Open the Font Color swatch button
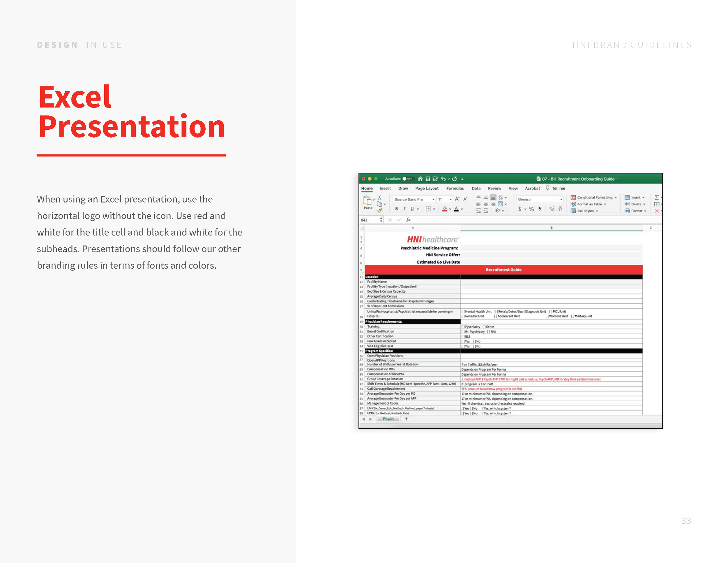728x563 pixels. click(x=456, y=209)
